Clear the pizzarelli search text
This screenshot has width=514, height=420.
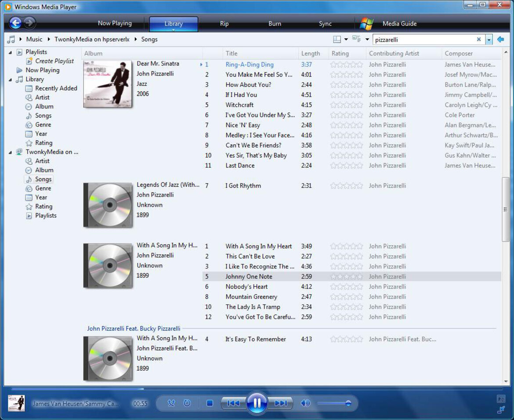tap(478, 40)
